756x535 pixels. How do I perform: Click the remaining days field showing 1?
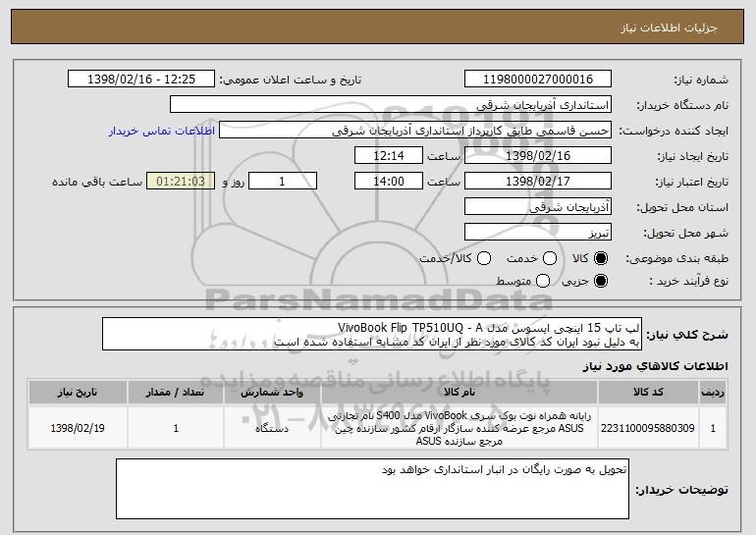[283, 182]
